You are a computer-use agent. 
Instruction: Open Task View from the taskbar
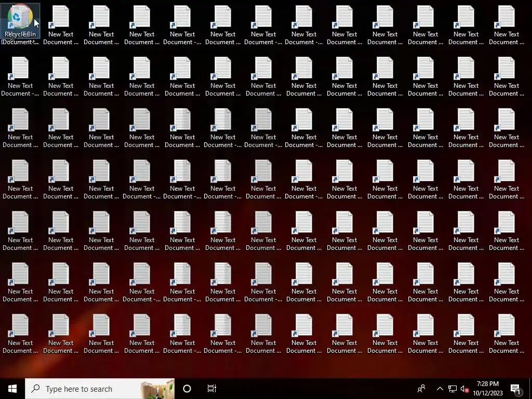(212, 389)
